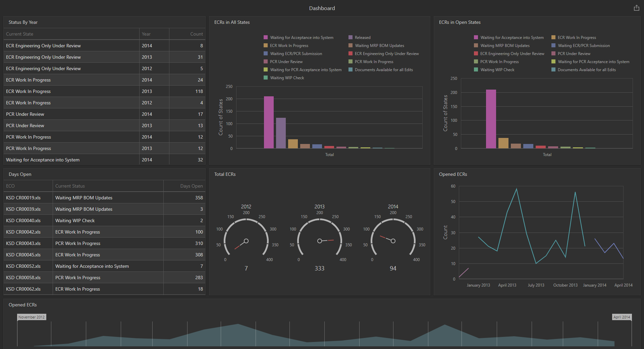Toggle Documents Available for all Edits in Open States legend
Viewport: 644px width, 349px height.
tap(584, 69)
